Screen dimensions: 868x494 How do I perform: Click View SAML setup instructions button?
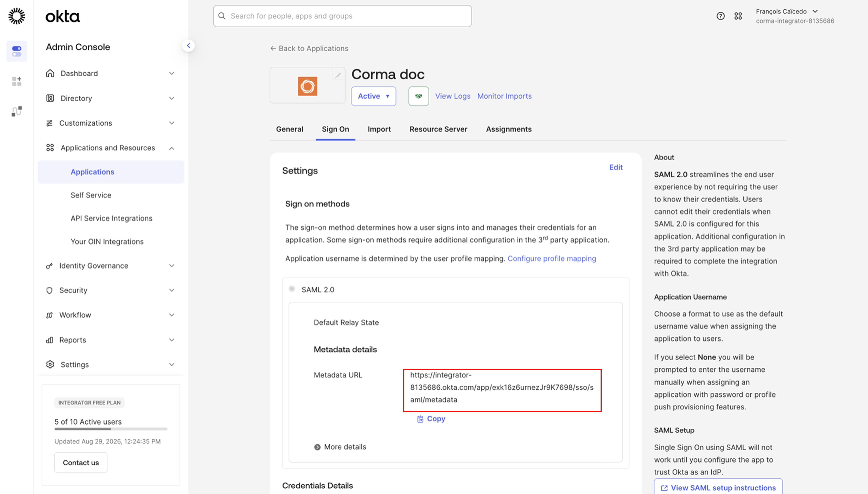pyautogui.click(x=718, y=487)
